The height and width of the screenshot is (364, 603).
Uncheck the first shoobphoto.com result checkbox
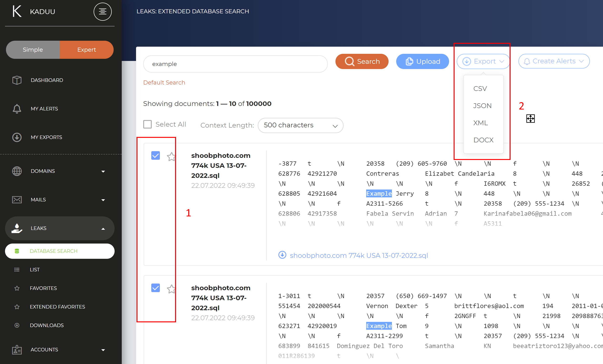(x=155, y=155)
